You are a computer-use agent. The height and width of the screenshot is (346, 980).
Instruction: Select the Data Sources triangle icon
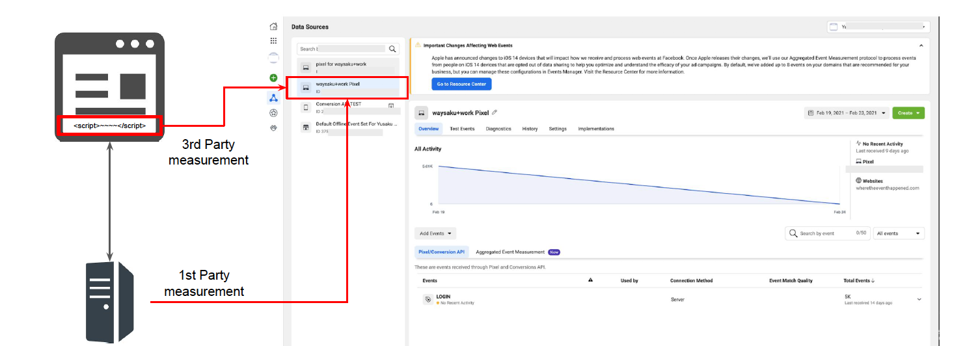pos(273,98)
